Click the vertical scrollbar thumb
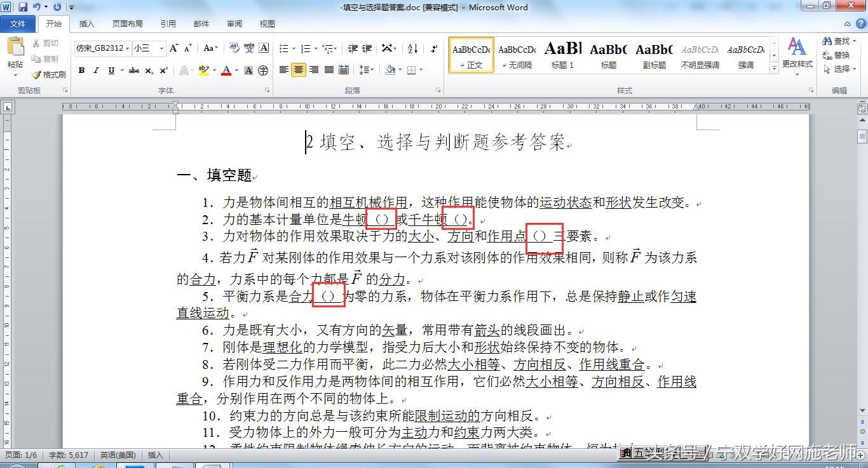This screenshot has height=468, width=868. coord(862,137)
